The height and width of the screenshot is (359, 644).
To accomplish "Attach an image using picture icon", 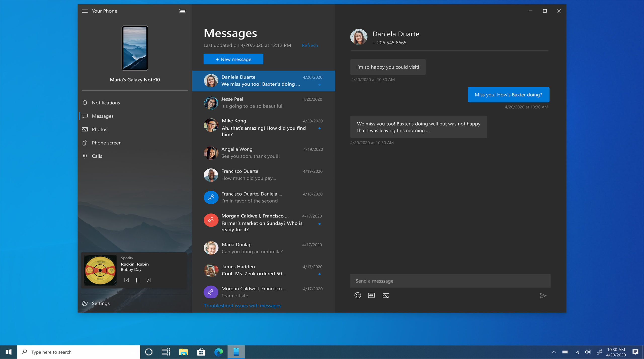I will coord(386,296).
